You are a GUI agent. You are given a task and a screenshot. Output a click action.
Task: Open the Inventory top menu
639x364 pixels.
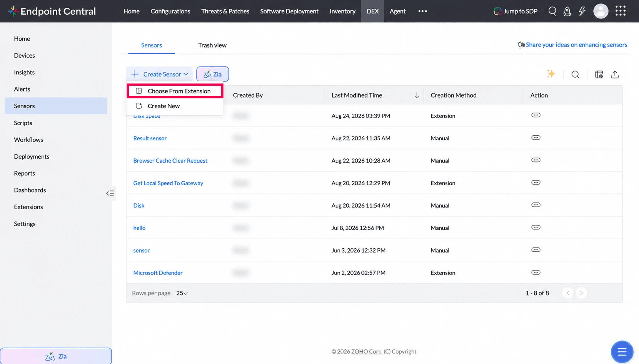click(342, 11)
